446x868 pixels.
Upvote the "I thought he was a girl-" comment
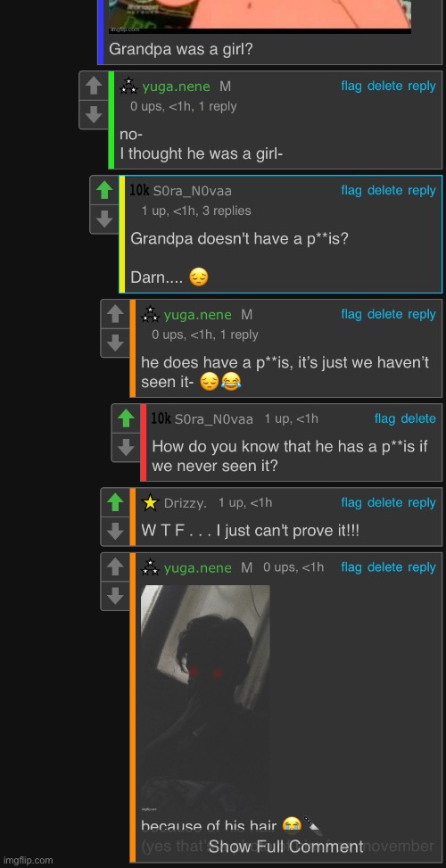click(94, 86)
